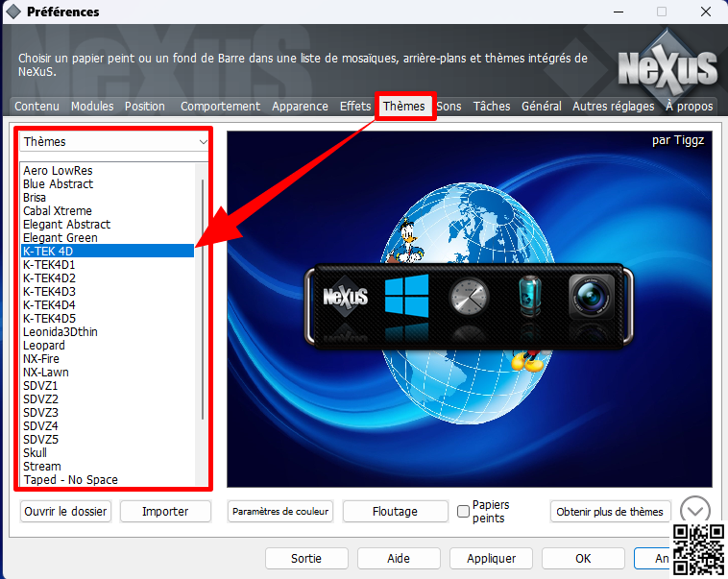Switch to the Modules tab

(x=92, y=107)
